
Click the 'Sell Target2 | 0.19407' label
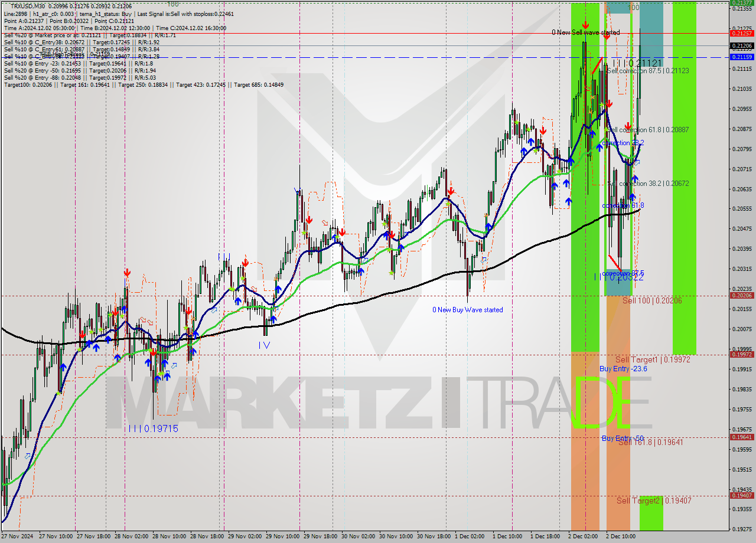coord(654,501)
